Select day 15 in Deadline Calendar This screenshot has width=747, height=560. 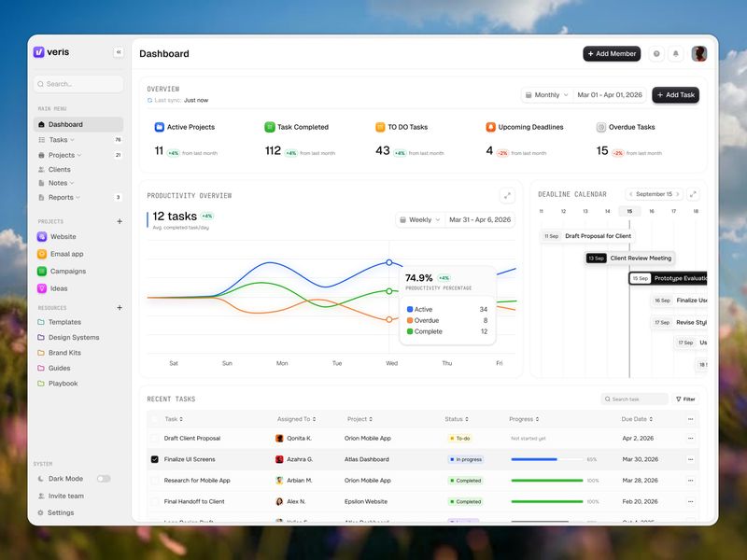629,211
